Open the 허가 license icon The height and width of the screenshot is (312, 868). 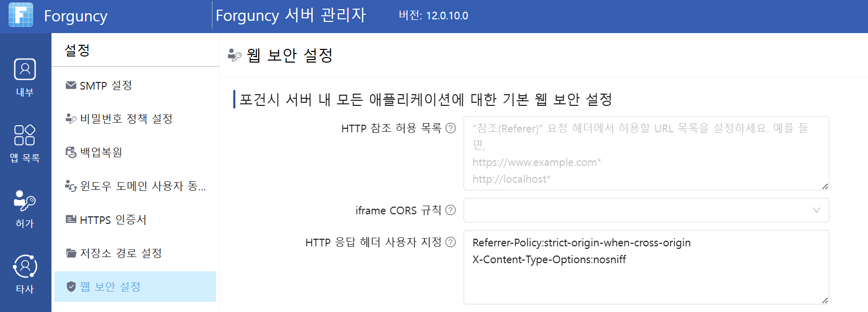pos(24,201)
